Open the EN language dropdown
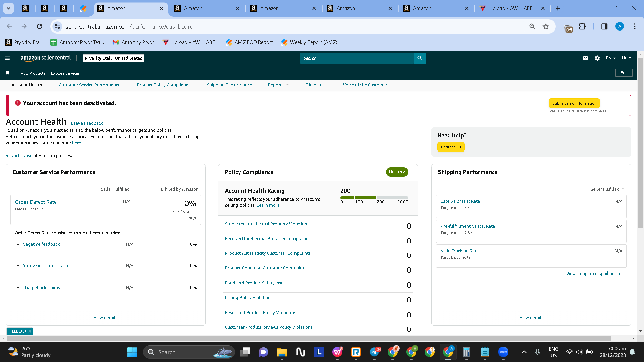The height and width of the screenshot is (362, 644). click(x=611, y=58)
